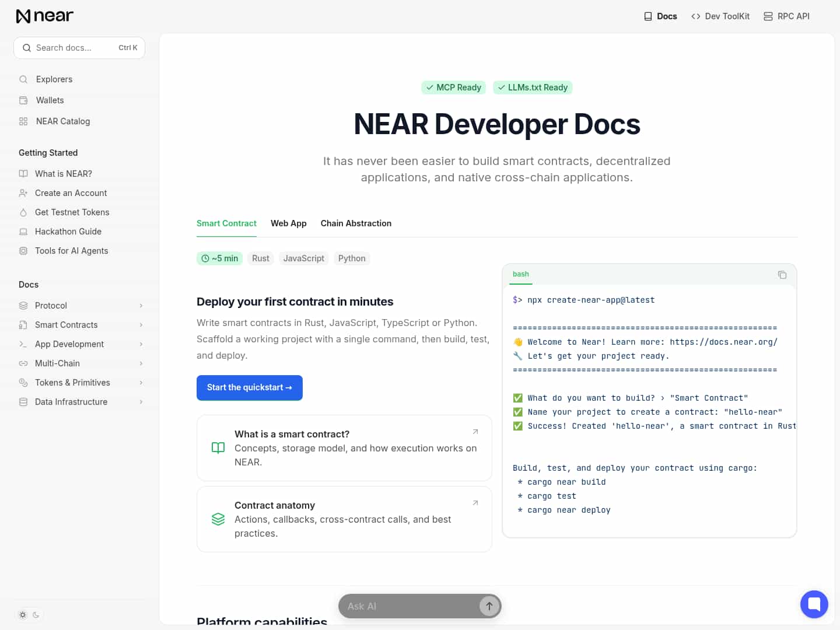Open RPC API in the header

[x=786, y=16]
